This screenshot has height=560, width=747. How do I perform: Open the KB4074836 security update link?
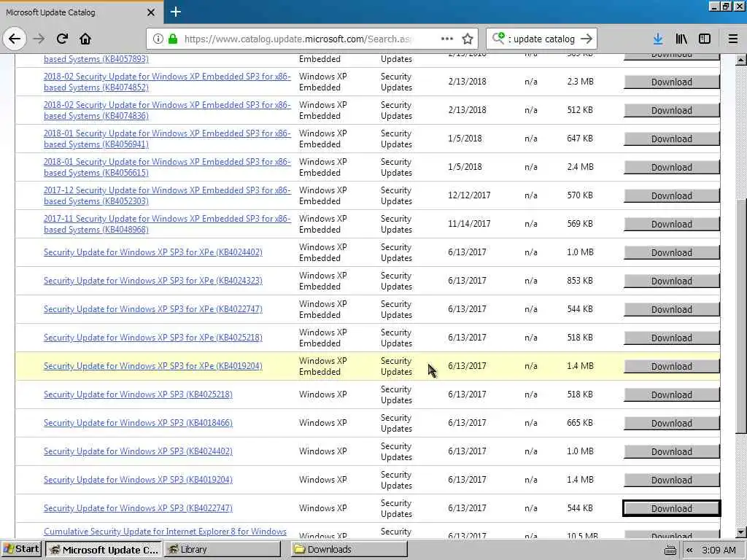point(167,110)
